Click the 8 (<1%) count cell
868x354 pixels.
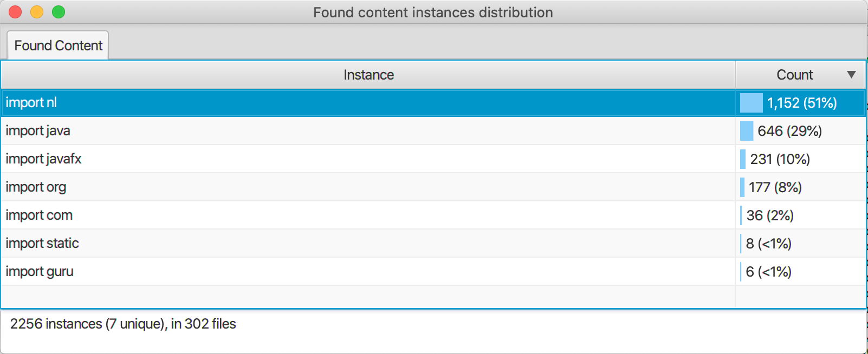point(800,244)
